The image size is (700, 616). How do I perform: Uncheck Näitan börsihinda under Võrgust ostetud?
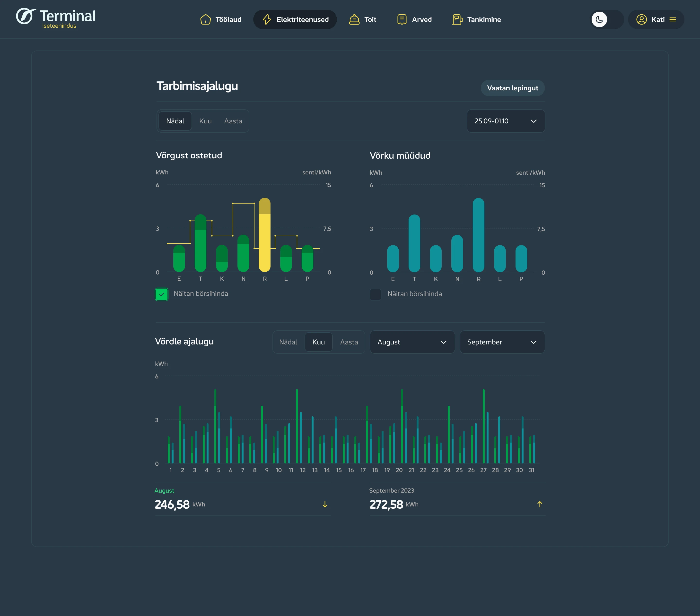162,294
